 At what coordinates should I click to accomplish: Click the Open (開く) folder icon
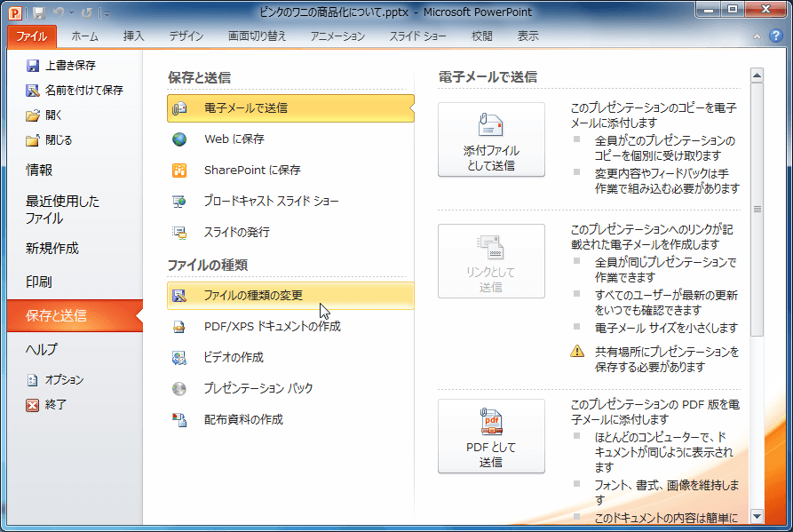click(x=33, y=115)
